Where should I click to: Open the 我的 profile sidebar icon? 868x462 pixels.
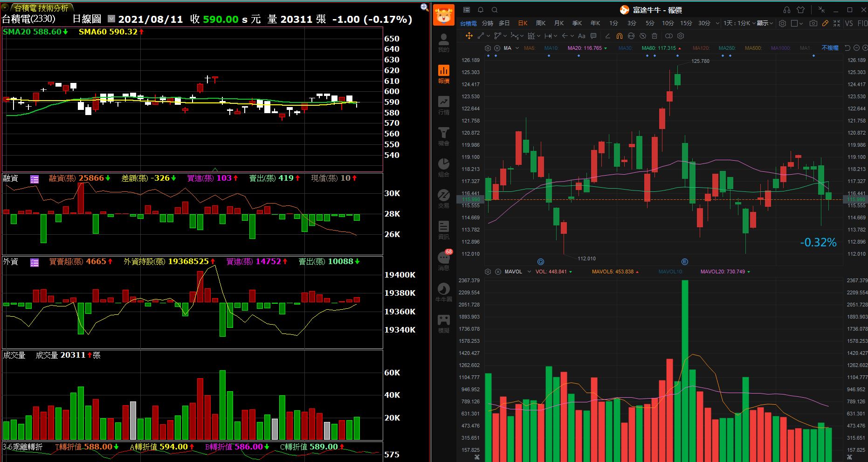point(444,43)
